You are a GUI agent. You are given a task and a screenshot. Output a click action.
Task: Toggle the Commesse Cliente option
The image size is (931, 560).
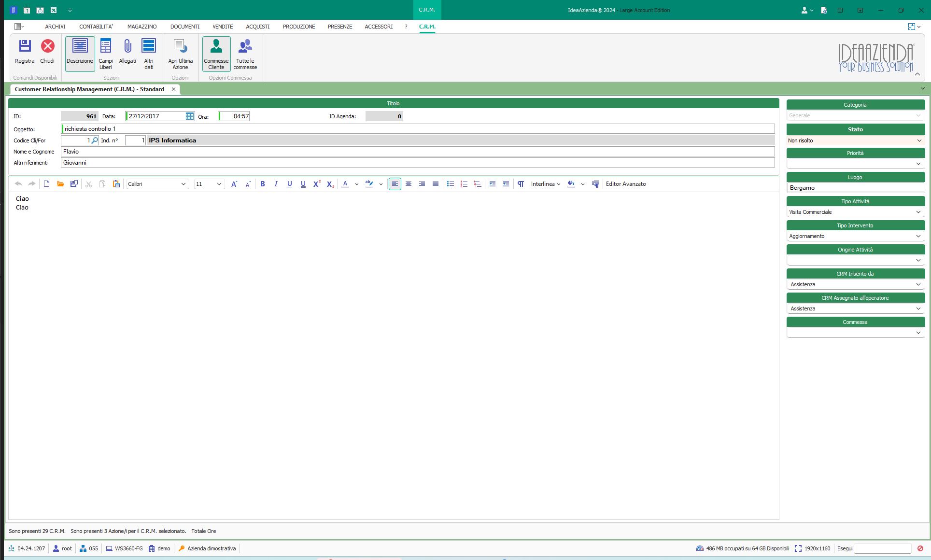216,54
